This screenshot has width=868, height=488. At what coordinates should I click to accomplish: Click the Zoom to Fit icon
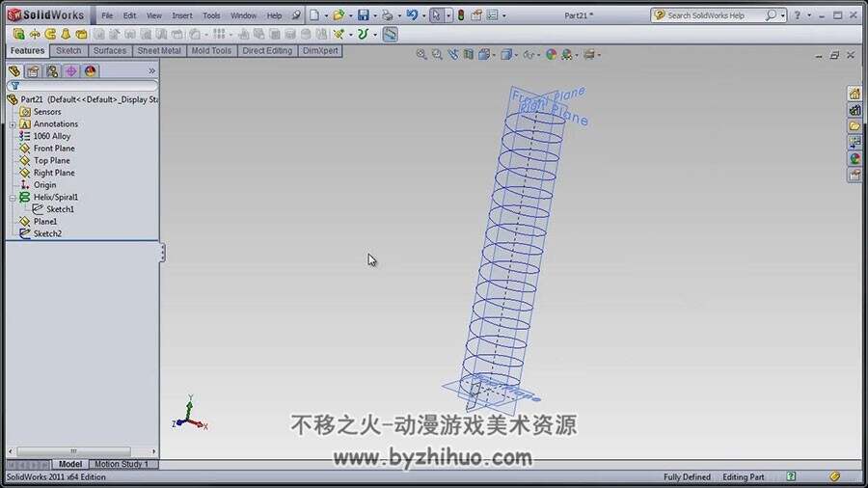421,54
